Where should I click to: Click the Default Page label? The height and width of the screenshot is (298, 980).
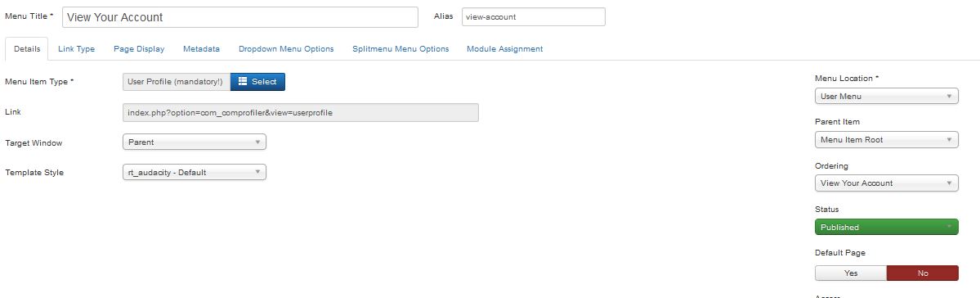point(840,253)
